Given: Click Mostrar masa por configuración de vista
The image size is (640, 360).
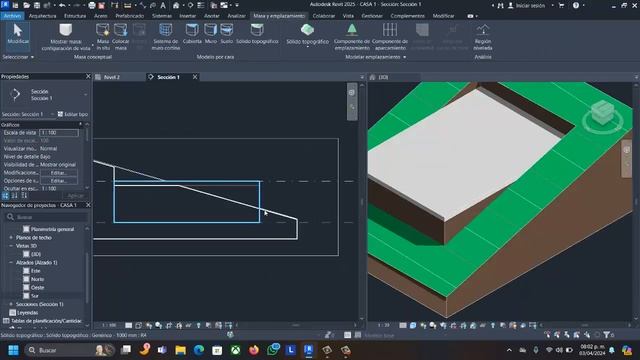Looking at the screenshot, I should coord(66,37).
